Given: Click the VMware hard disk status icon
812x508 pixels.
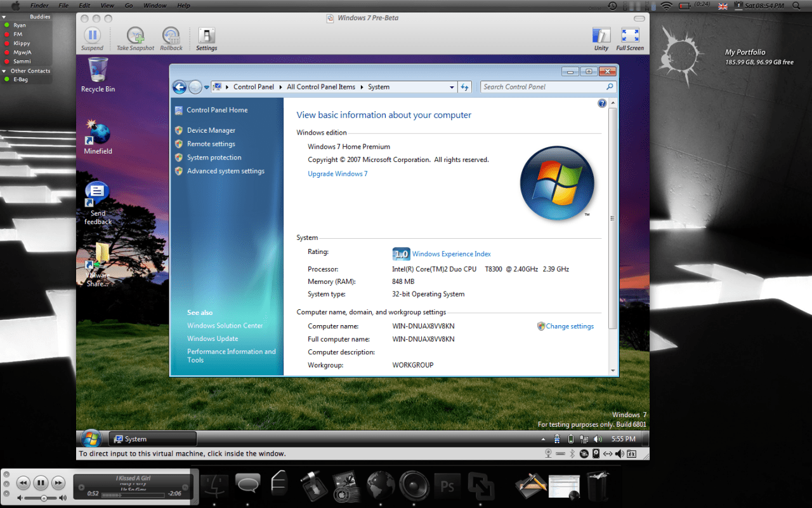Looking at the screenshot, I should click(596, 453).
